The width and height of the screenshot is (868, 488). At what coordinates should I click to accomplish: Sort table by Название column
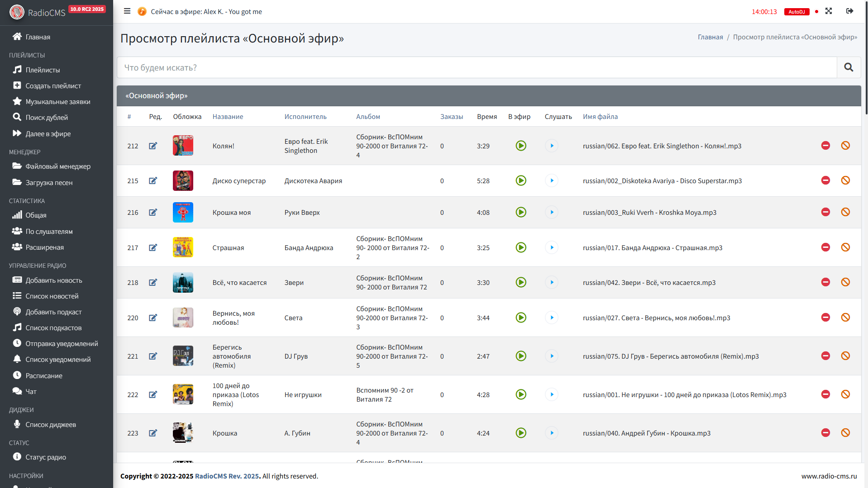tap(228, 117)
